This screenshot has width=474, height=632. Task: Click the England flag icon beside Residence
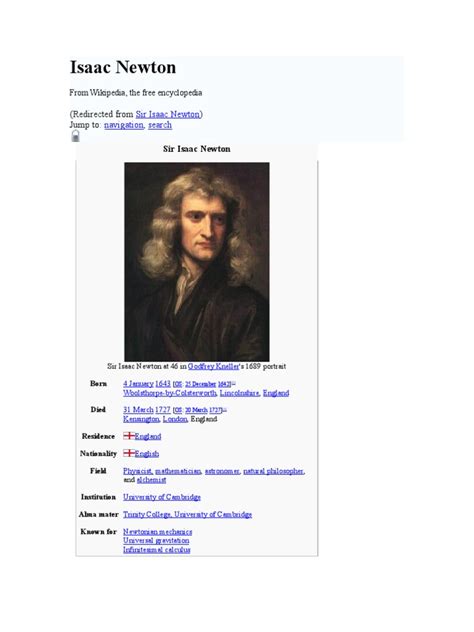[x=129, y=436]
